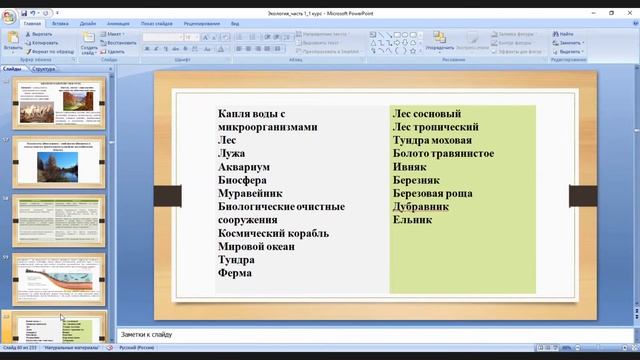Center text in paragraph group

pos(248,49)
